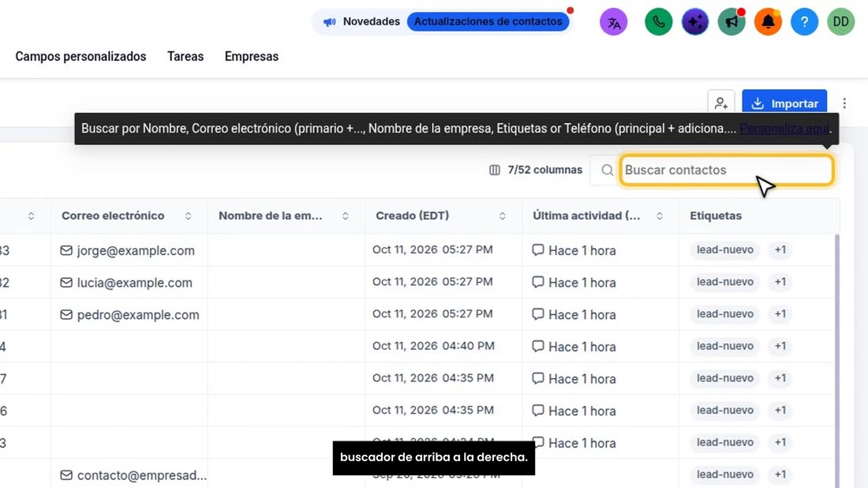Open the Tareas tab

tap(185, 57)
